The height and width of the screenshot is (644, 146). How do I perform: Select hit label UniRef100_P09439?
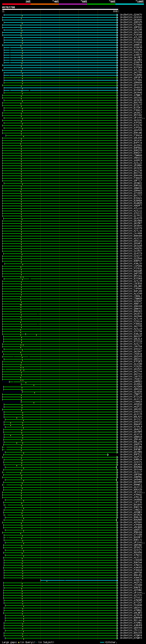(131, 48)
